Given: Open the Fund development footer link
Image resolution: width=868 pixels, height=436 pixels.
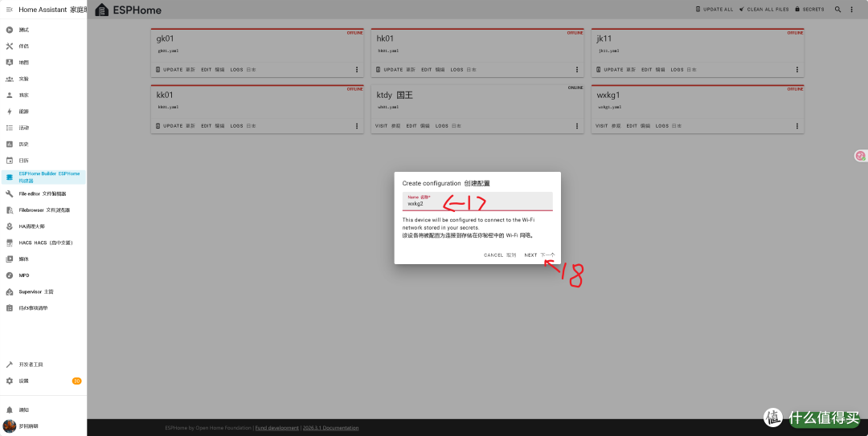Looking at the screenshot, I should point(276,428).
